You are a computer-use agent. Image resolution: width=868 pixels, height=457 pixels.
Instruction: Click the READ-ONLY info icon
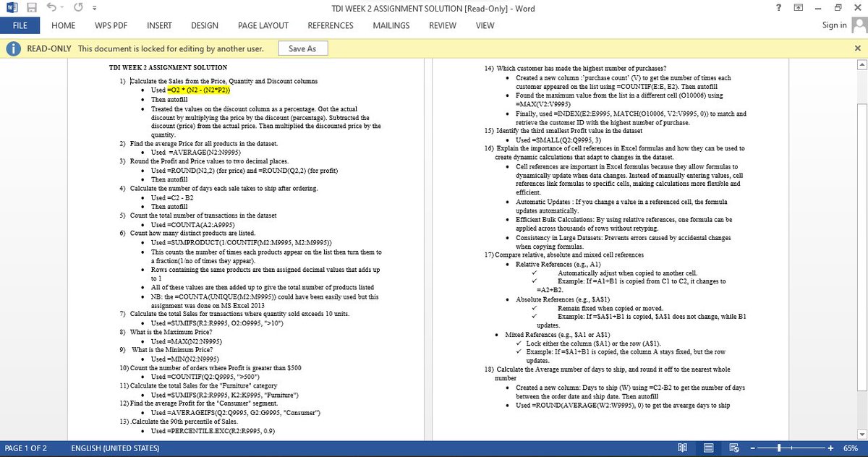pos(12,48)
